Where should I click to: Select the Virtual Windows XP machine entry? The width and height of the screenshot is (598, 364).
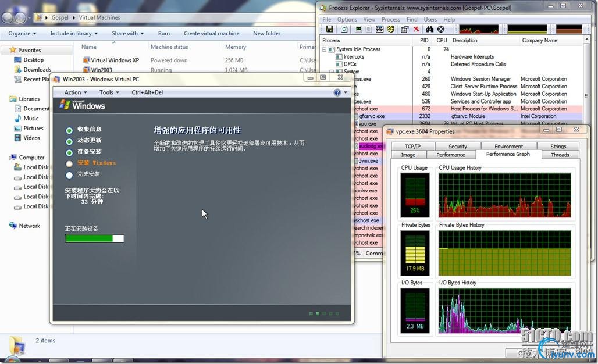pyautogui.click(x=115, y=60)
